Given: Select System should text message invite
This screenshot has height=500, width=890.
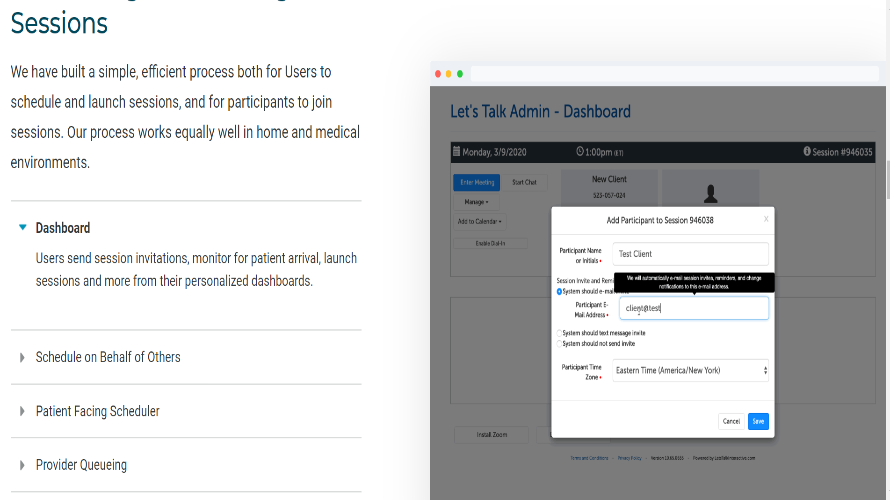Looking at the screenshot, I should point(559,333).
